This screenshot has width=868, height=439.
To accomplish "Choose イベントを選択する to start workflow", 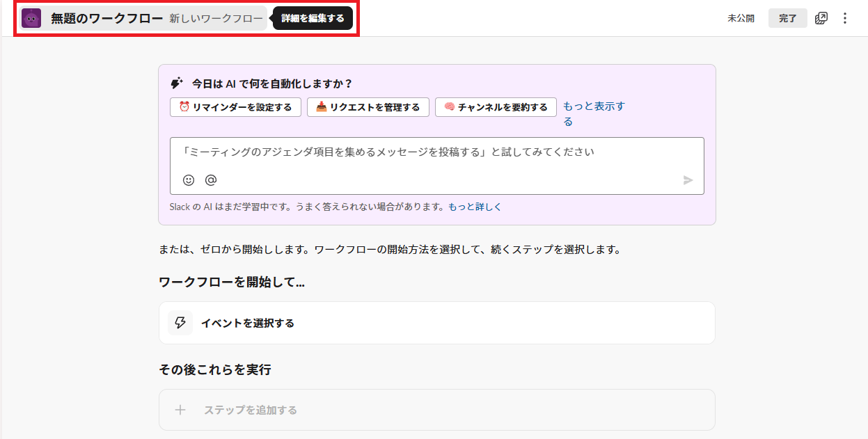I will pos(437,323).
